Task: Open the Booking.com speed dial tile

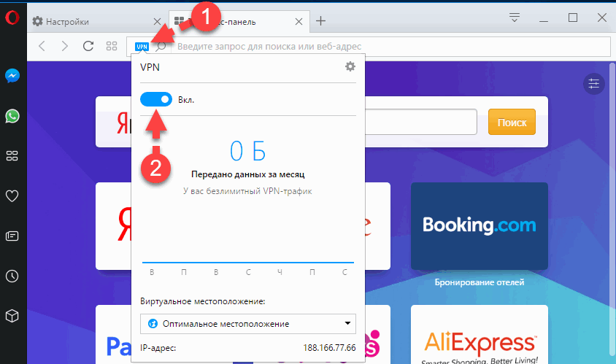Action: coord(479,225)
